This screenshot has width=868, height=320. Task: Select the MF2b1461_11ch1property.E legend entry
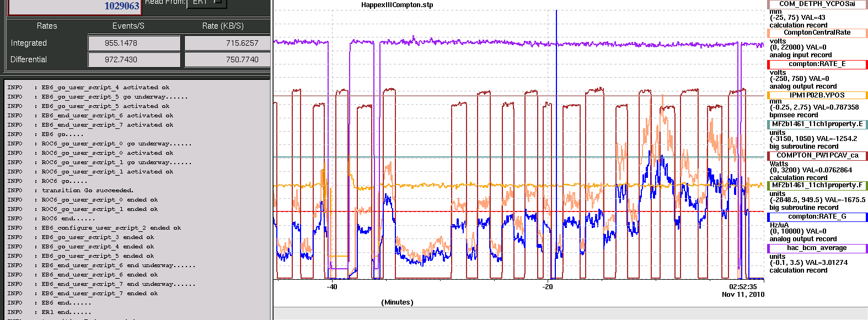pyautogui.click(x=817, y=124)
